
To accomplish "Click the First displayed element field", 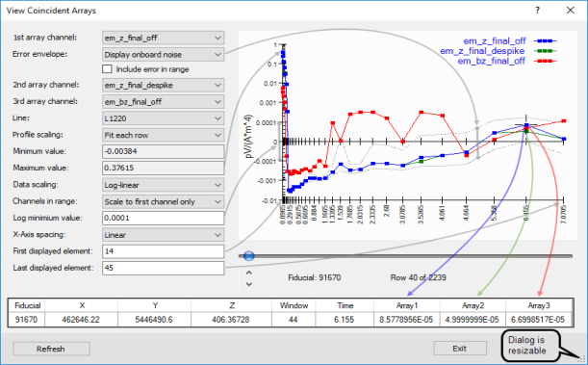I will 164,251.
